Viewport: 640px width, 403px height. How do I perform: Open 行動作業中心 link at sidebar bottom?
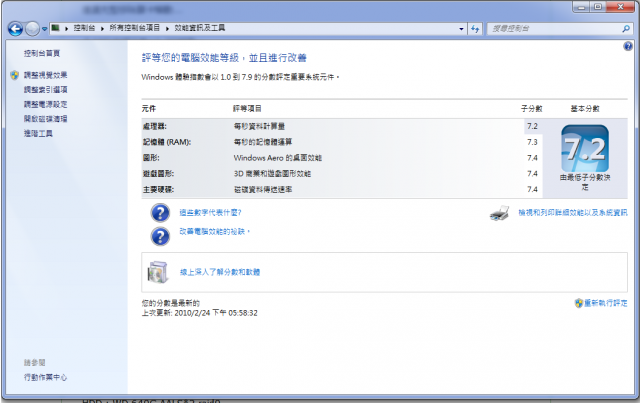pos(45,377)
